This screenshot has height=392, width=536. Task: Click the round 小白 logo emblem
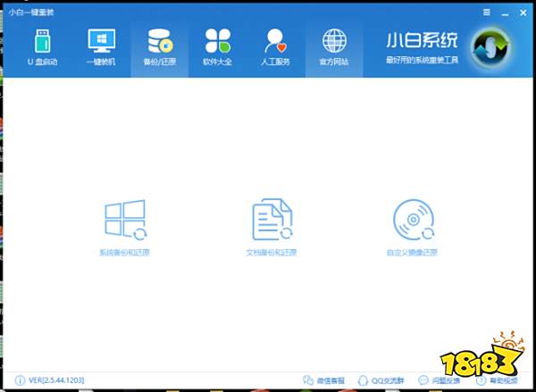(x=490, y=47)
